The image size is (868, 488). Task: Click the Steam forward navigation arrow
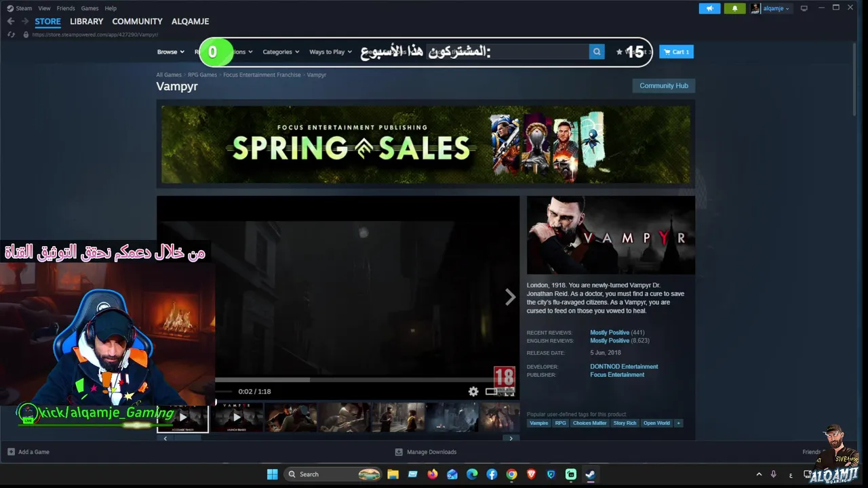(x=25, y=22)
